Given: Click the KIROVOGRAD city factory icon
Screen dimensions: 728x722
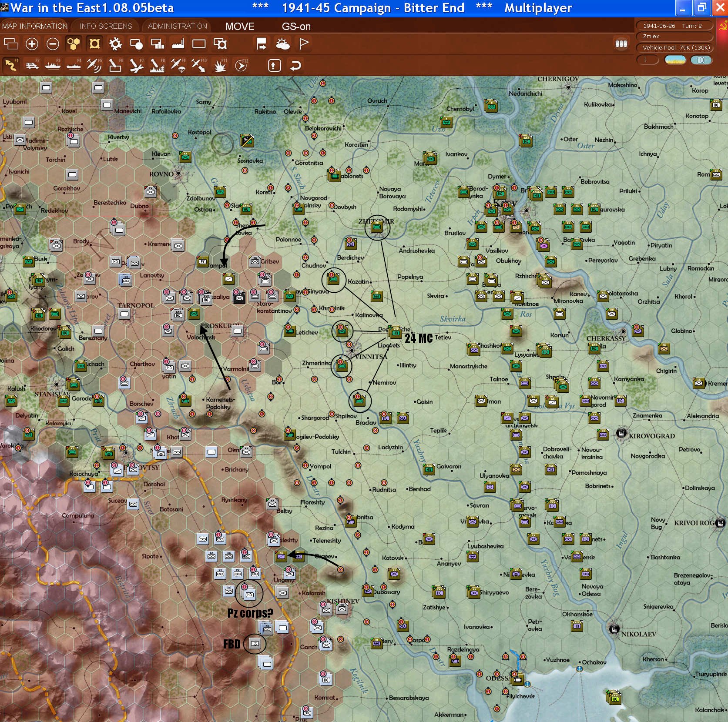Looking at the screenshot, I should click(621, 433).
